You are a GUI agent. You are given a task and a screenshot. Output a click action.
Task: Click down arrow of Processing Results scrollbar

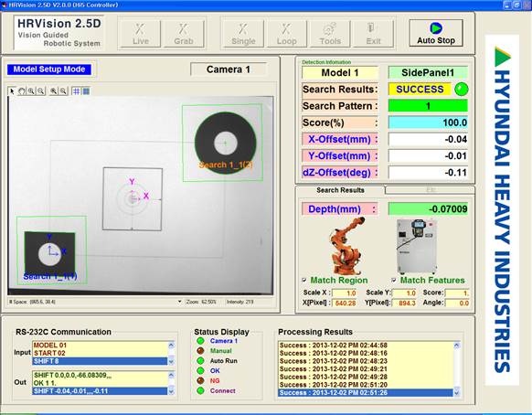coord(457,392)
